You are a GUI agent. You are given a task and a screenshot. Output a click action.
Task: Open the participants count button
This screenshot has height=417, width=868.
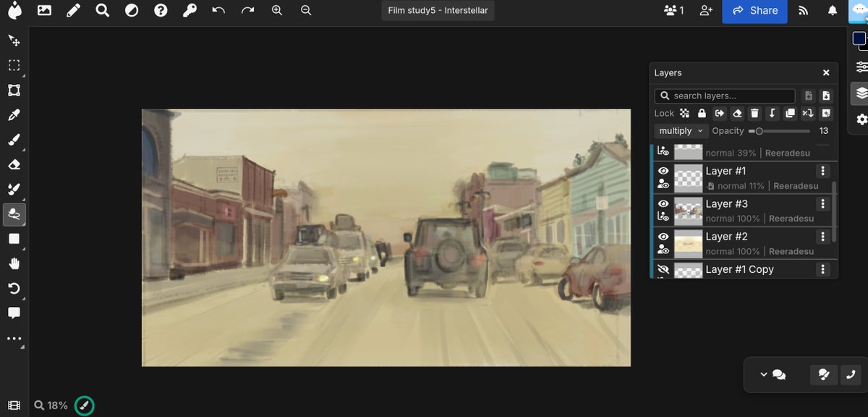(673, 11)
